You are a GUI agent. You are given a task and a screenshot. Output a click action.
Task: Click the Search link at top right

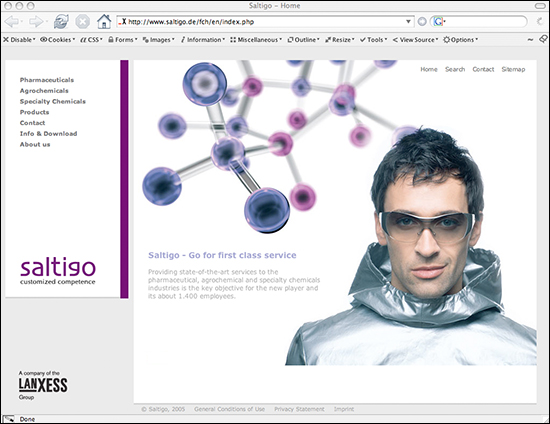click(455, 69)
